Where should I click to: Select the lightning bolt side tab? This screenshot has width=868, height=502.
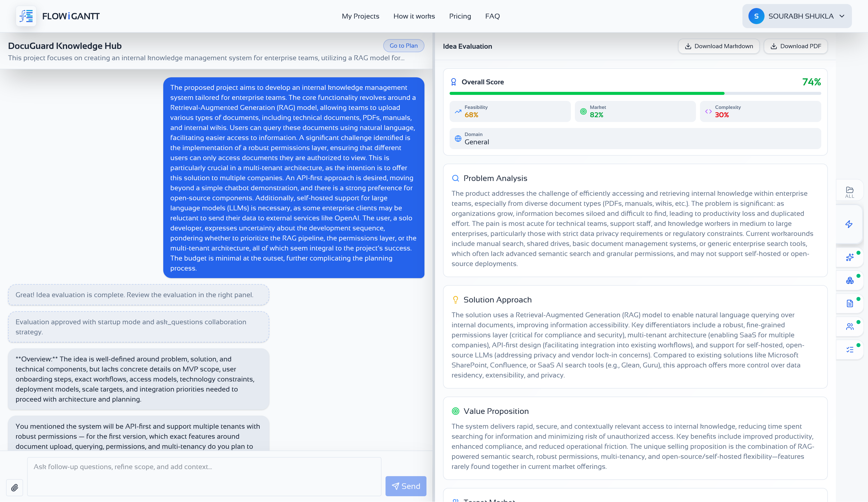point(849,224)
